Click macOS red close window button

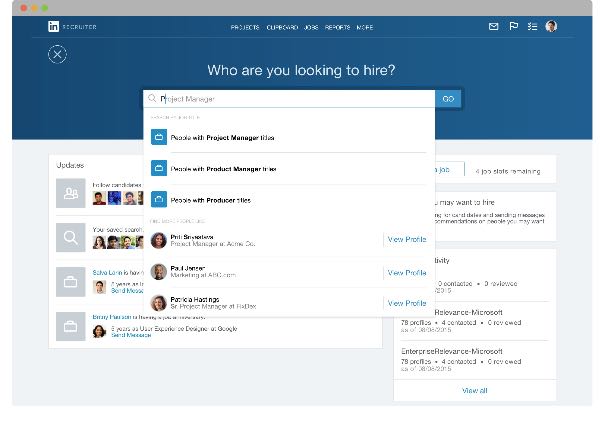click(x=24, y=8)
